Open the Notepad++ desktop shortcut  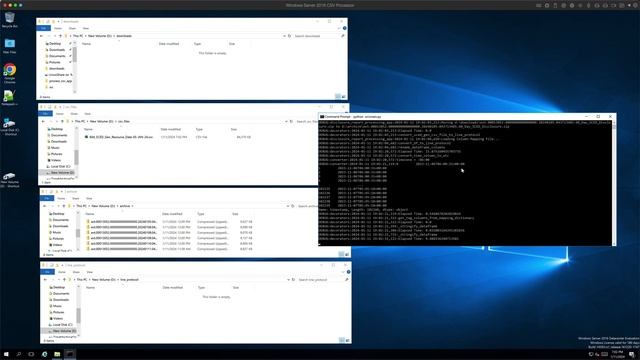tap(9, 98)
